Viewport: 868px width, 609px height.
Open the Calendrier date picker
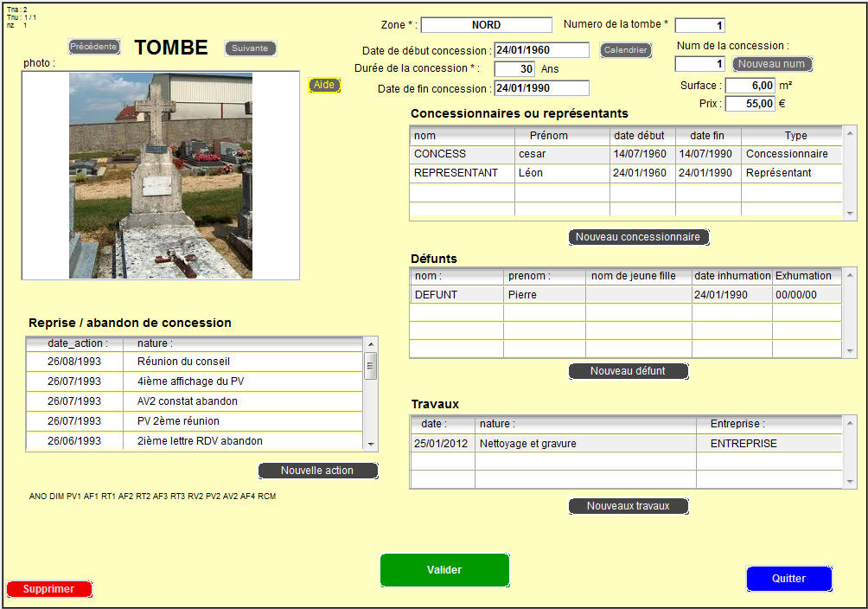click(x=625, y=50)
